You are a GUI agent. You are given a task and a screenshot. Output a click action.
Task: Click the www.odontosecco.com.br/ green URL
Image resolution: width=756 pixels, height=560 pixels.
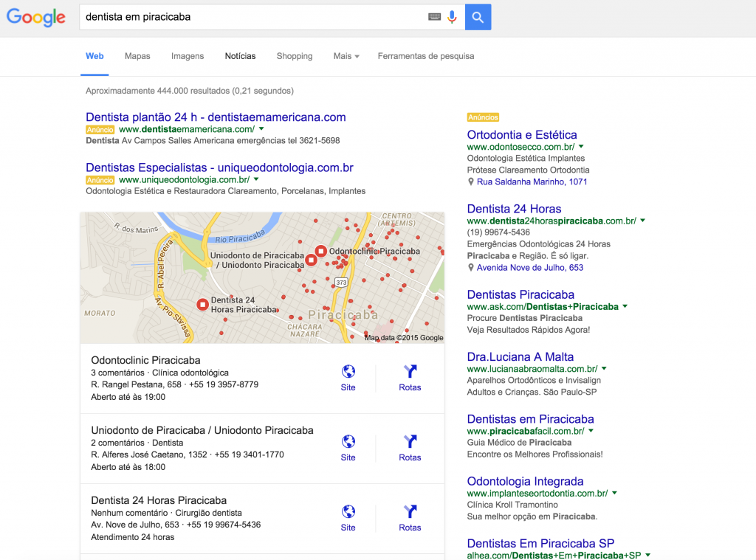click(x=520, y=147)
